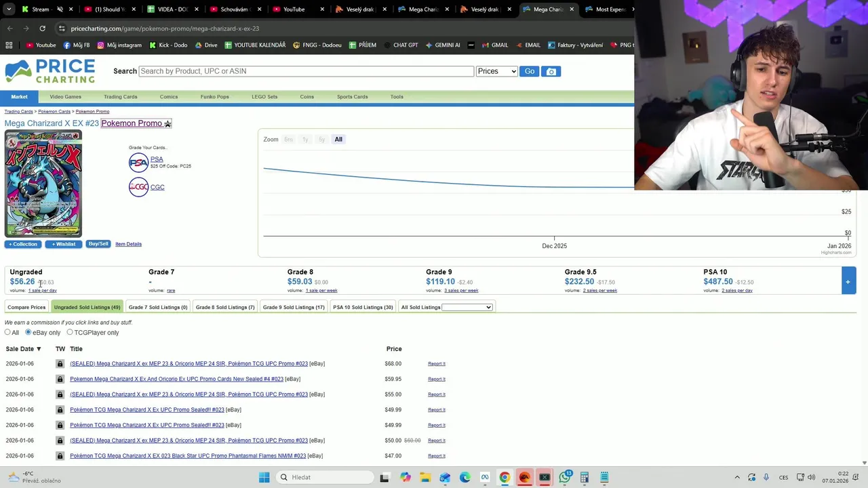
Task: Open the GMAIL bookmark
Action: pos(494,45)
